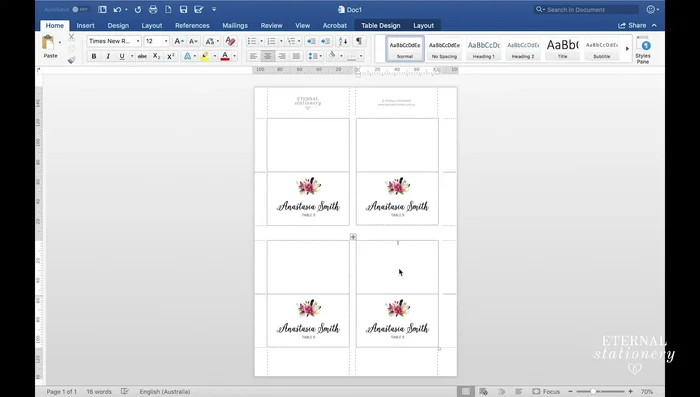
Task: Open the Paste options arrow
Action: coord(60,43)
